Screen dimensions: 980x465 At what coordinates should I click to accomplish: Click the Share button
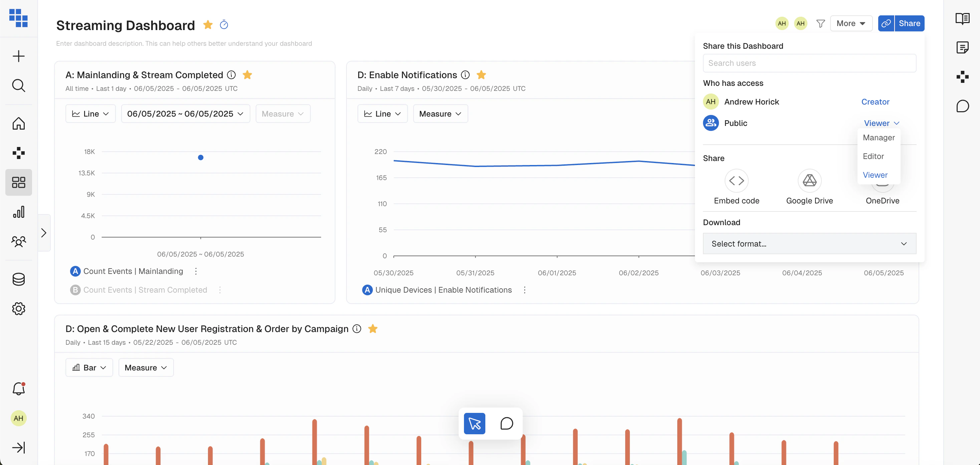coord(909,24)
